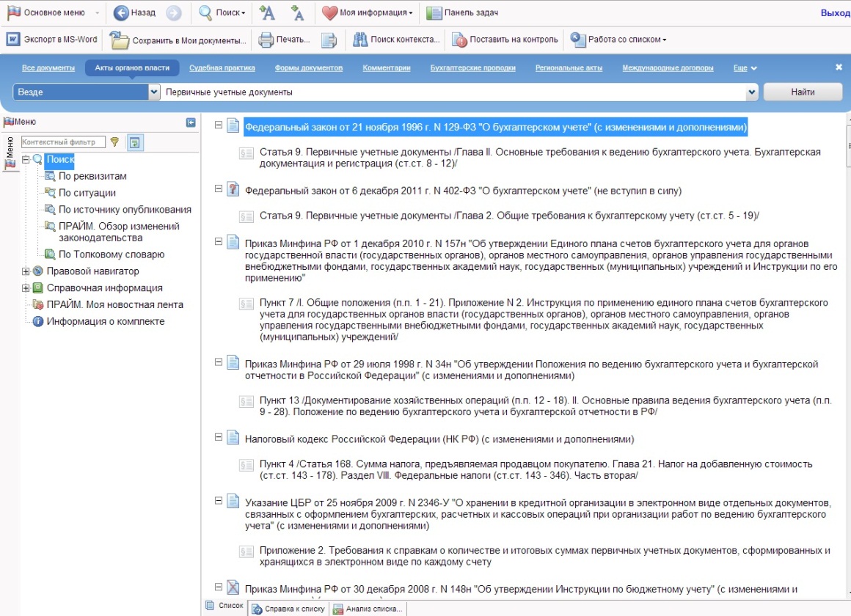Open По реквизитам search

coord(92,176)
